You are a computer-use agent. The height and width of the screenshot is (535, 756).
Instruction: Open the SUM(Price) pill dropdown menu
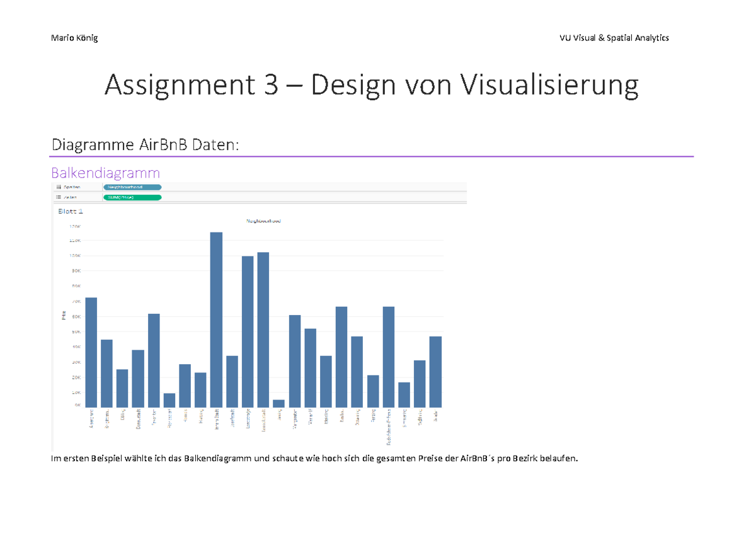click(x=158, y=197)
